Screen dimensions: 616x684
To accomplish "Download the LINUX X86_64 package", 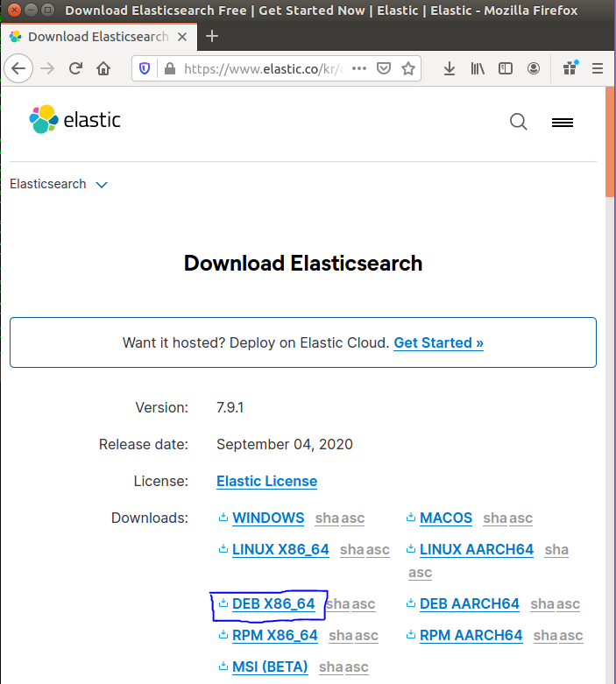I will click(x=280, y=550).
